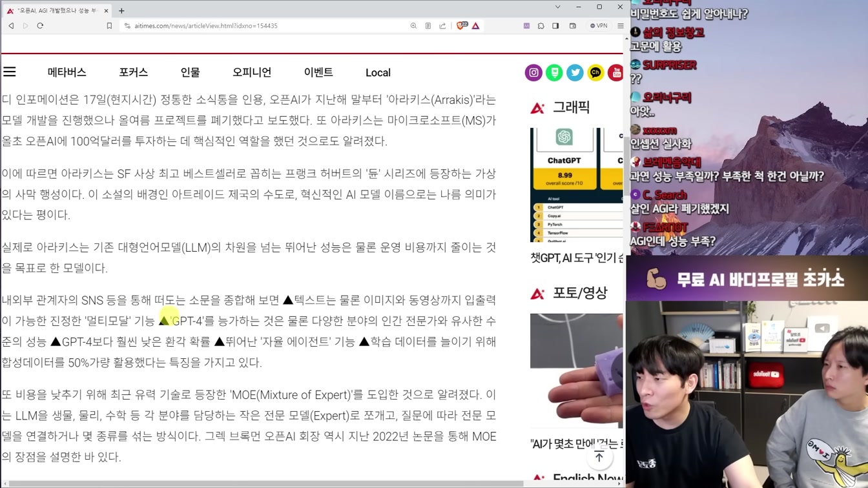Close the 오픈AI article tab
The image size is (868, 488).
(x=106, y=10)
